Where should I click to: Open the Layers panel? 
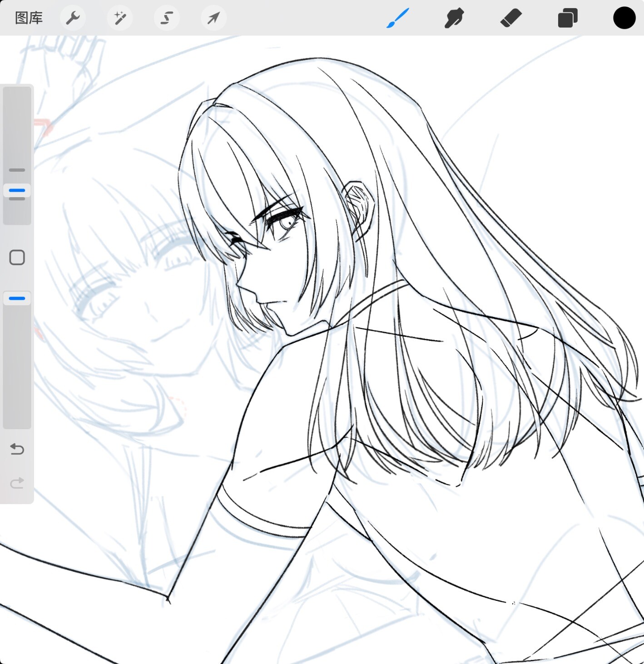click(568, 18)
